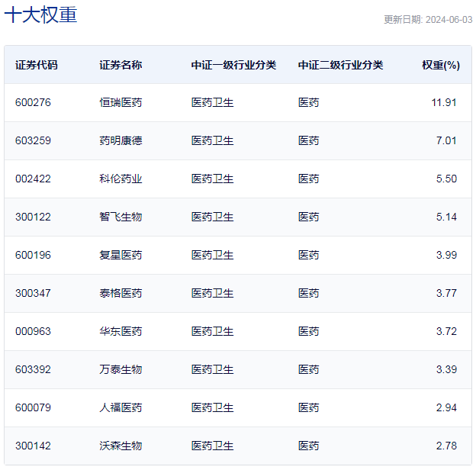Select stock code 600276
This screenshot has height=470, width=476.
coord(33,103)
